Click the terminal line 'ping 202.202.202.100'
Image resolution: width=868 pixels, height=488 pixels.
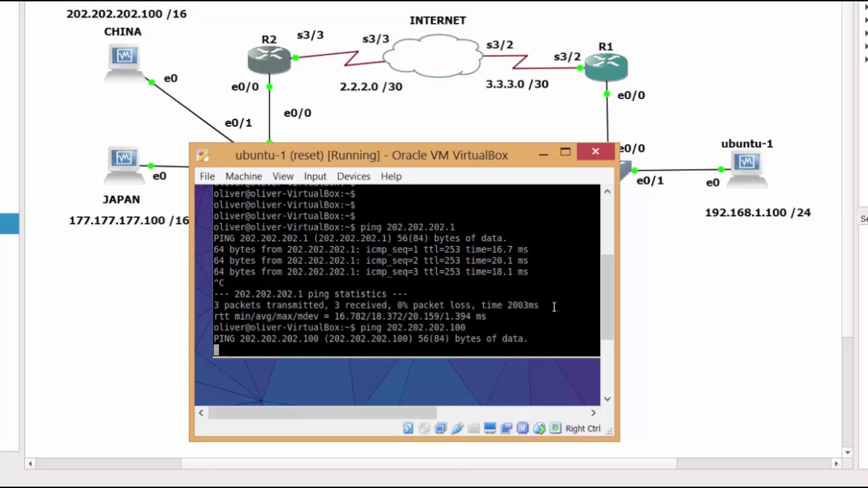(413, 327)
